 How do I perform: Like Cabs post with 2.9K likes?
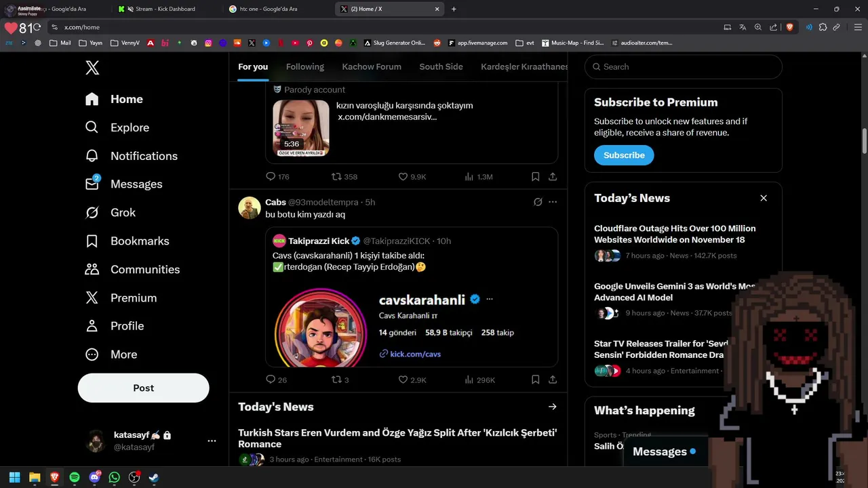point(412,380)
